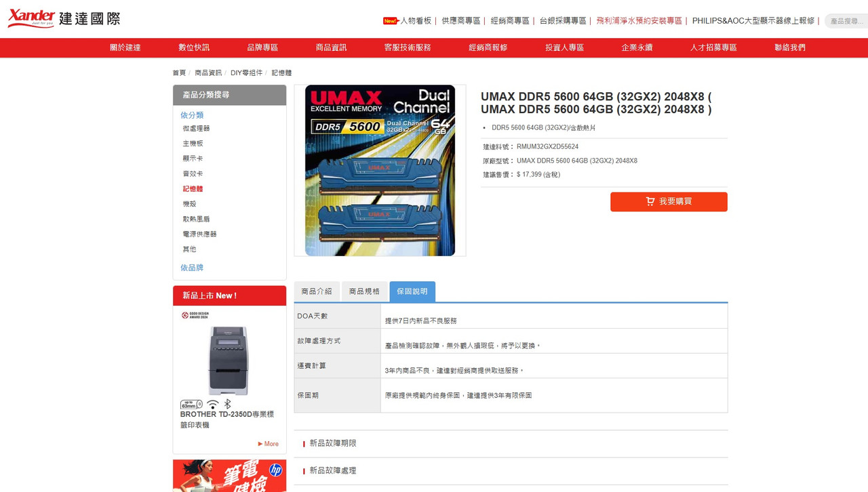868x492 pixels.
Task: Click 我要購買 buy button
Action: coord(669,201)
